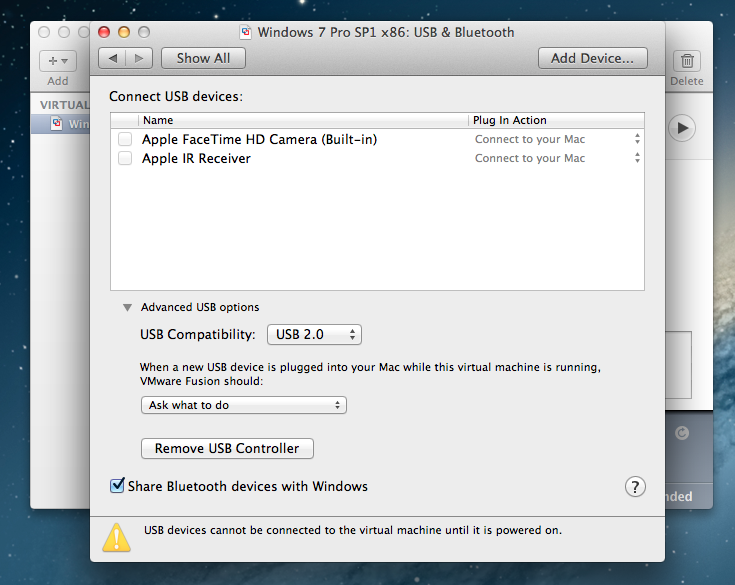
Task: Click the forward navigation arrow
Action: click(139, 58)
